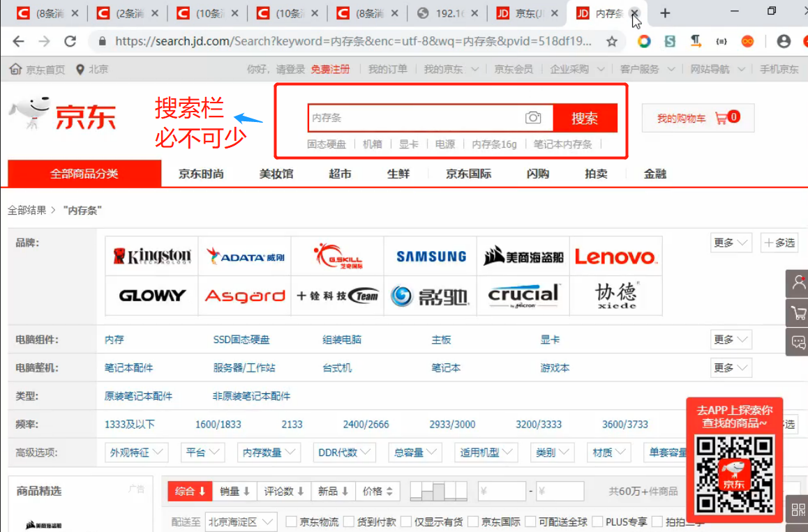Click the bookmark star in the address bar

point(611,41)
